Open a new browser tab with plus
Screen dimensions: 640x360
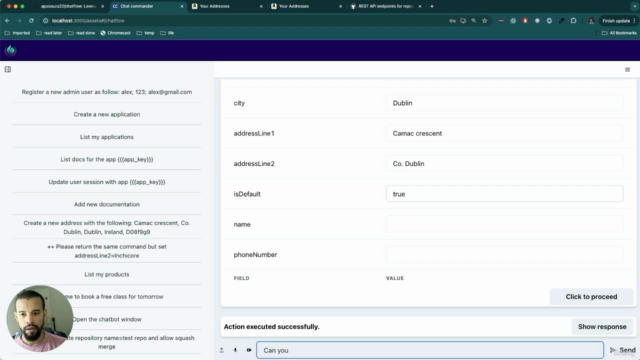[432, 6]
